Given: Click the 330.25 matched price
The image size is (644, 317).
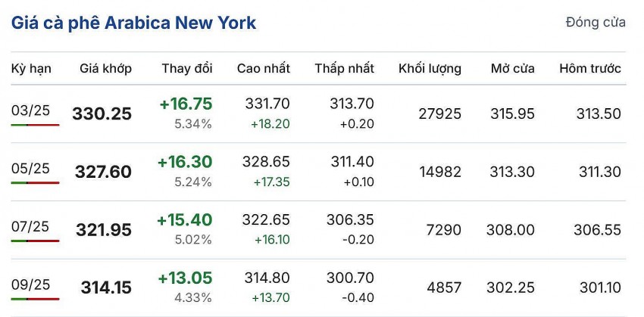Looking at the screenshot, I should [102, 114].
